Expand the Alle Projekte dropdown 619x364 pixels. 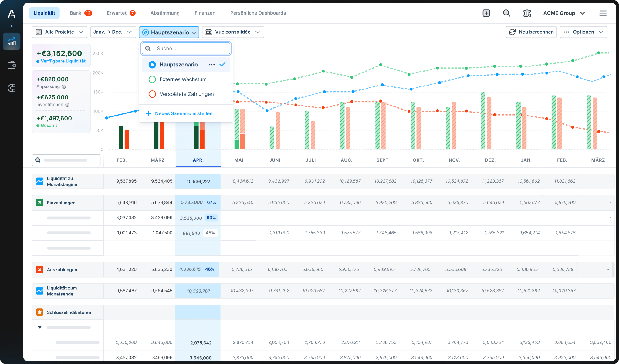click(59, 32)
